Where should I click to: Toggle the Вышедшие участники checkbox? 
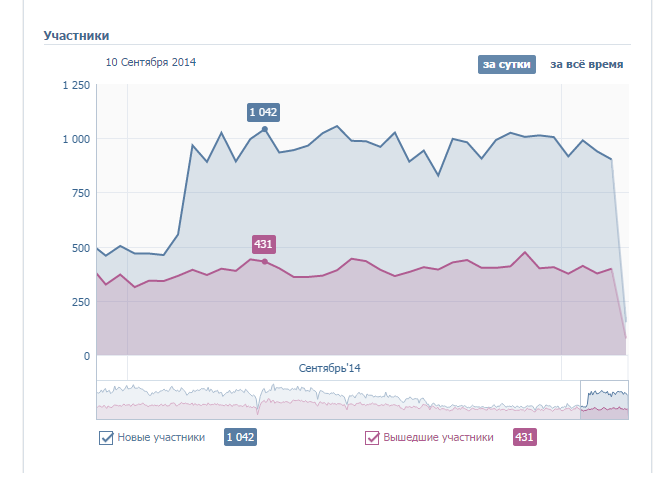click(373, 437)
